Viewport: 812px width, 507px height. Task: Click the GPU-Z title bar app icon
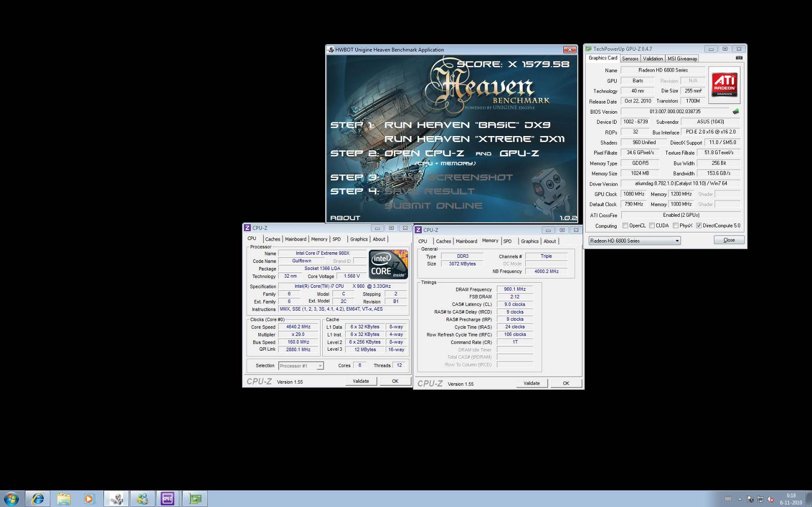click(589, 49)
